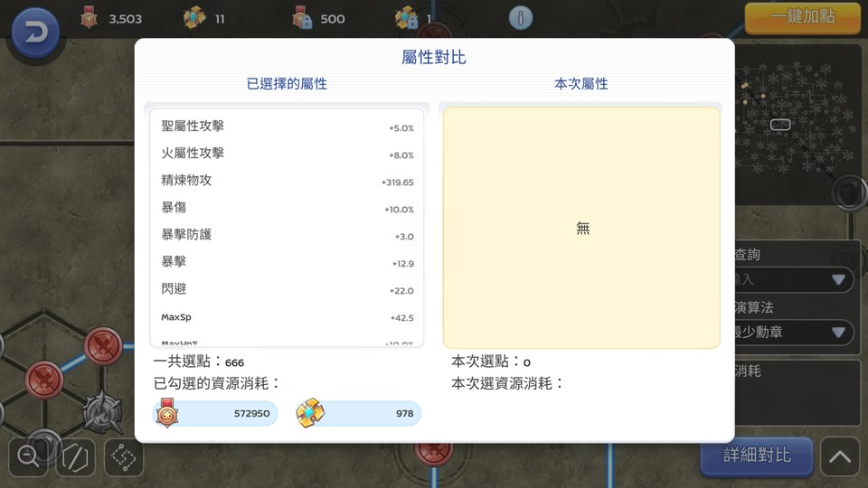Tap the 演算法 label
The height and width of the screenshot is (488, 868).
pyautogui.click(x=754, y=307)
